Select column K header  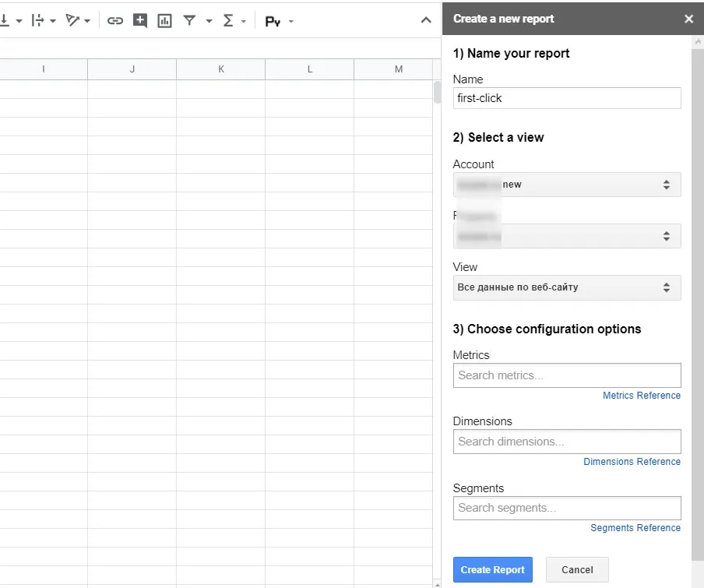[x=221, y=69]
